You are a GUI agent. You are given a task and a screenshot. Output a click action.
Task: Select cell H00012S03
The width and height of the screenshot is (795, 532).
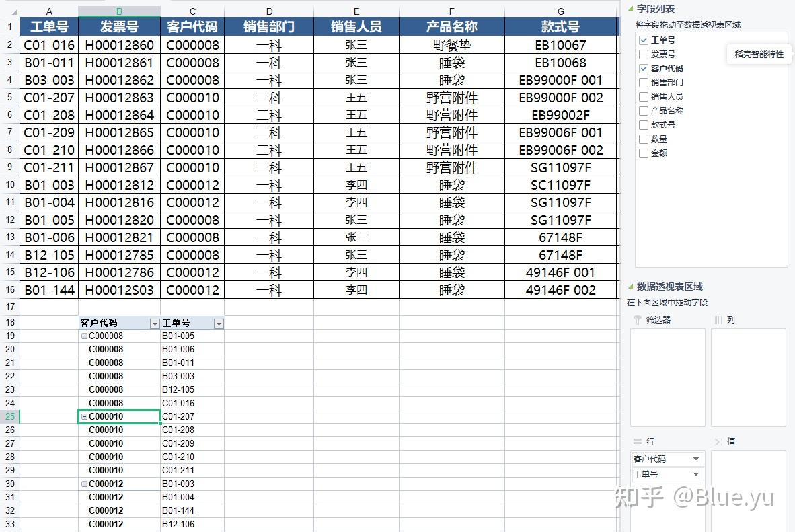pyautogui.click(x=119, y=290)
